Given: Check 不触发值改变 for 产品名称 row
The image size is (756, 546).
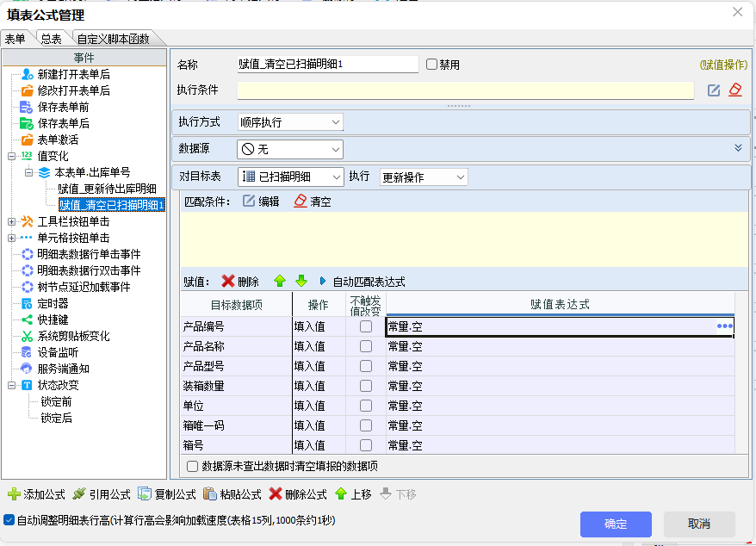Looking at the screenshot, I should 366,346.
